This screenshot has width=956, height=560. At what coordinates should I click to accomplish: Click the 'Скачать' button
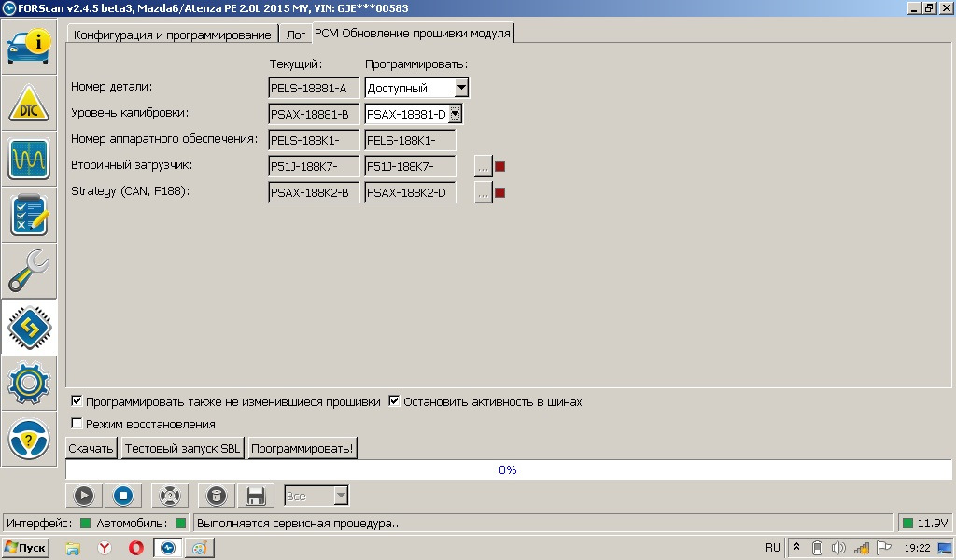[x=91, y=449]
